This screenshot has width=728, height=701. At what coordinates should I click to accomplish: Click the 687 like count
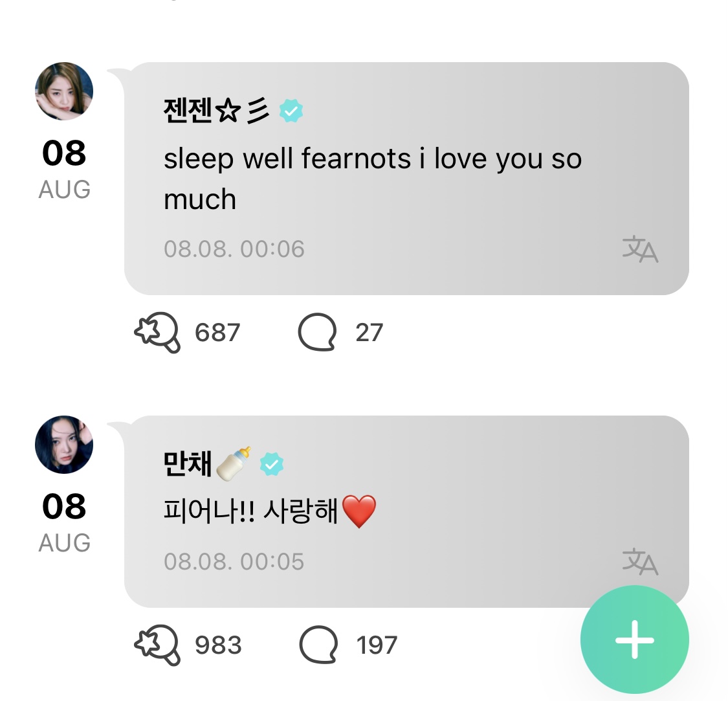coord(217,332)
